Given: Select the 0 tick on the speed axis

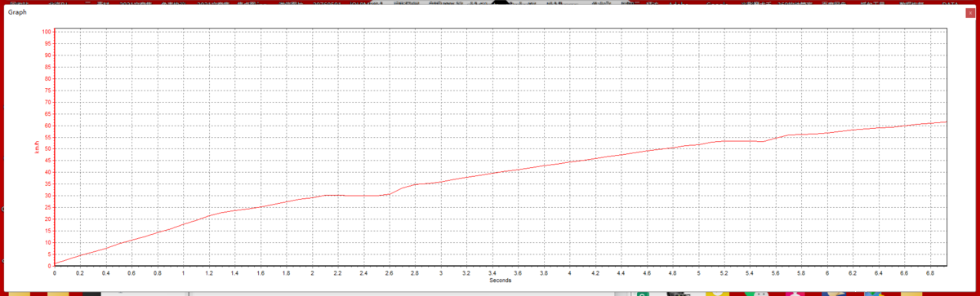Looking at the screenshot, I should click(x=50, y=266).
